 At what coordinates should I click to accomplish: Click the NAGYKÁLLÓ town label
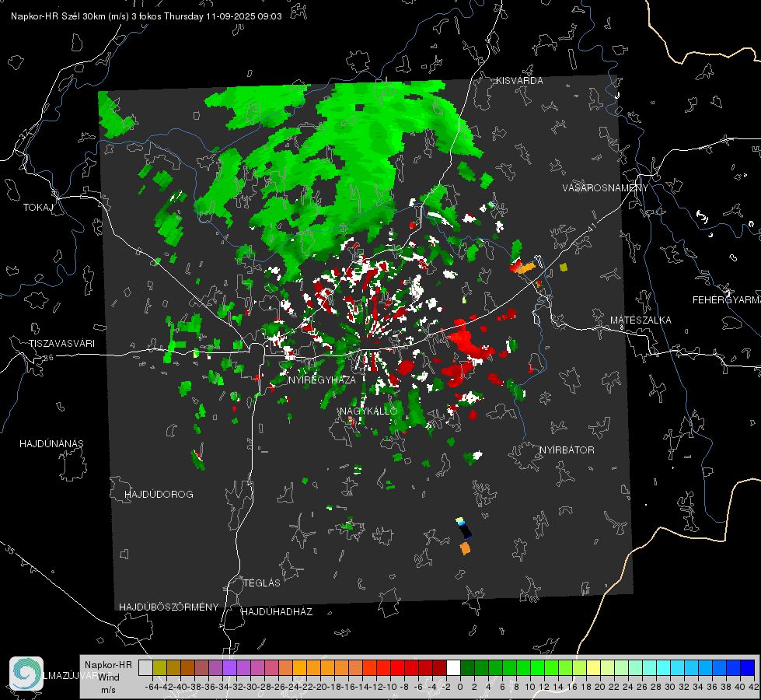click(368, 411)
